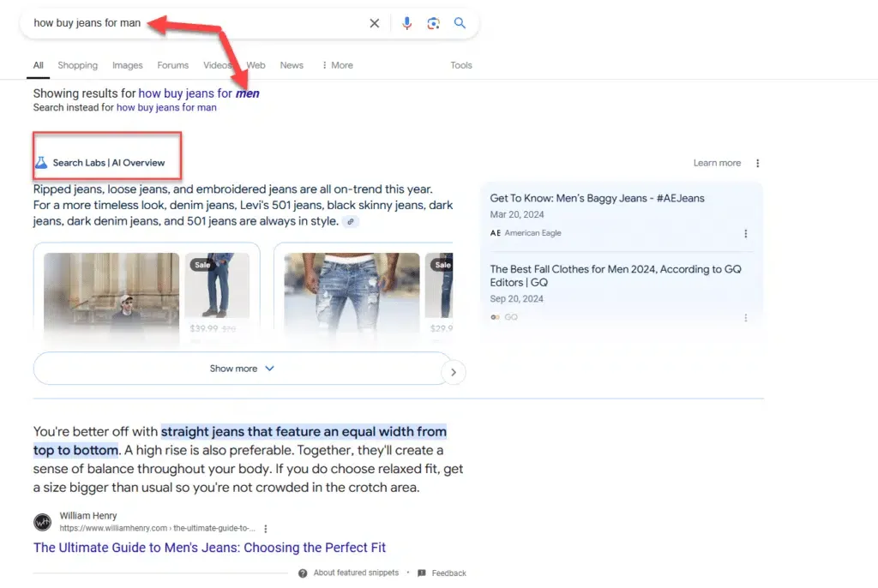The height and width of the screenshot is (588, 878).
Task: Open The Ultimate Guide to Men's Jeans link
Action: pos(209,548)
